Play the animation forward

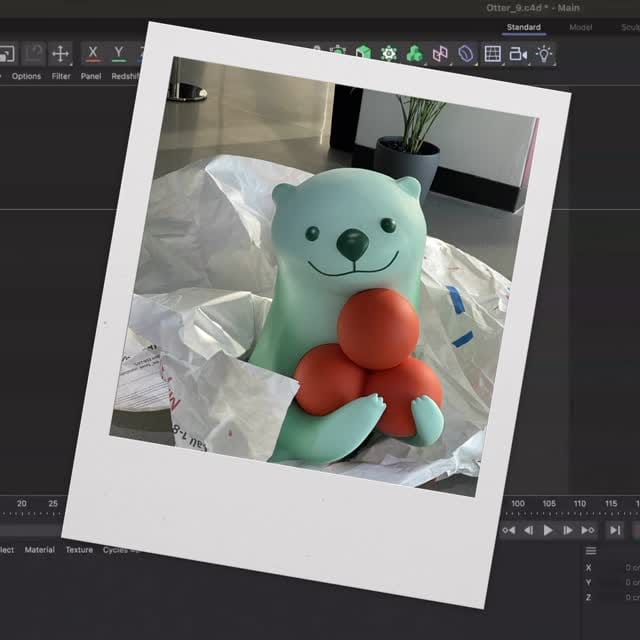point(548,530)
